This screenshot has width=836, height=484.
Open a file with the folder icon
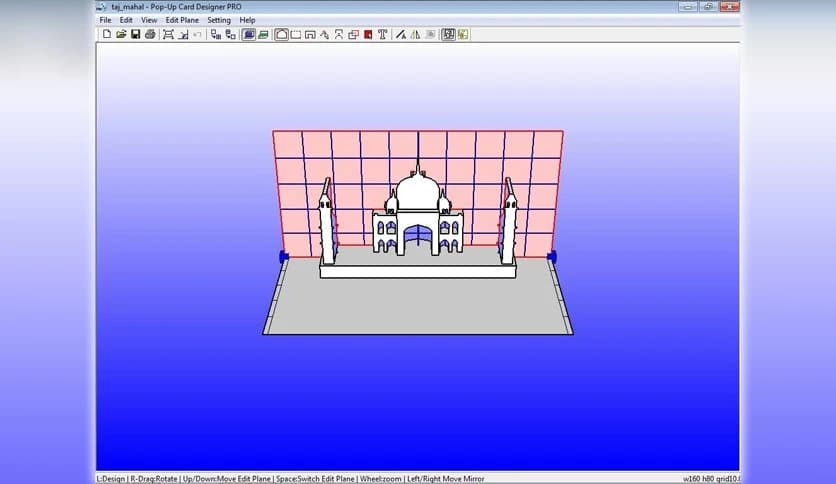(x=121, y=35)
